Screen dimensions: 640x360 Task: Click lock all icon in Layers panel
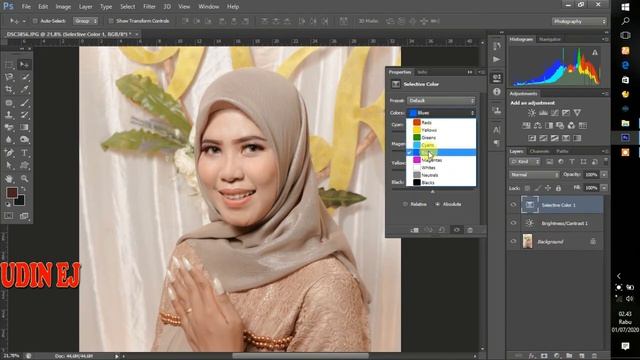[x=558, y=188]
